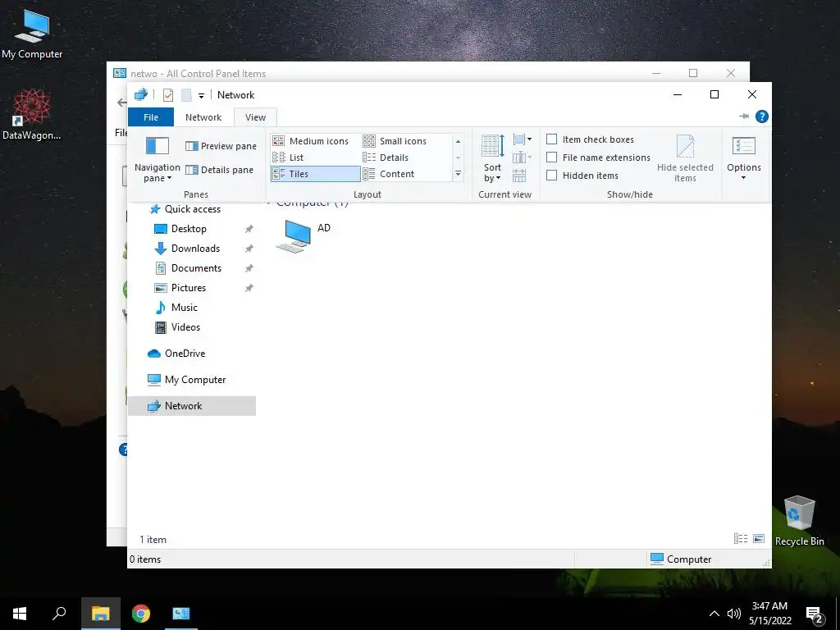Open the taskbar clock and date

point(769,614)
